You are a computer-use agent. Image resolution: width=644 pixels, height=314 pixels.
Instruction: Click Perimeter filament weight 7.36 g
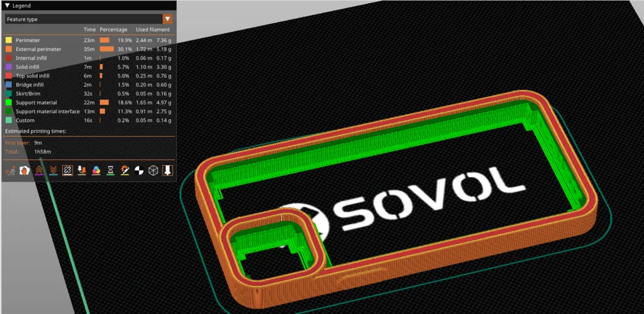coord(164,40)
